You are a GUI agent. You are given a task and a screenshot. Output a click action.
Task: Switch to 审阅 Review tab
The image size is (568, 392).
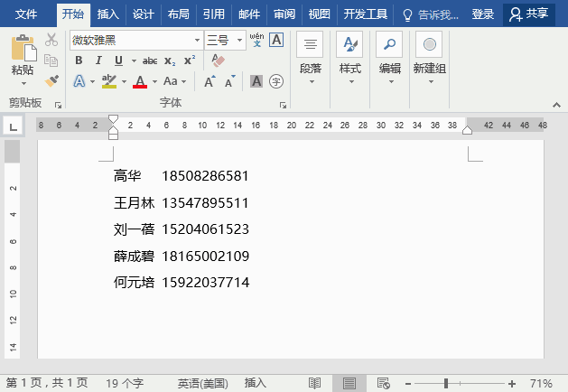284,14
